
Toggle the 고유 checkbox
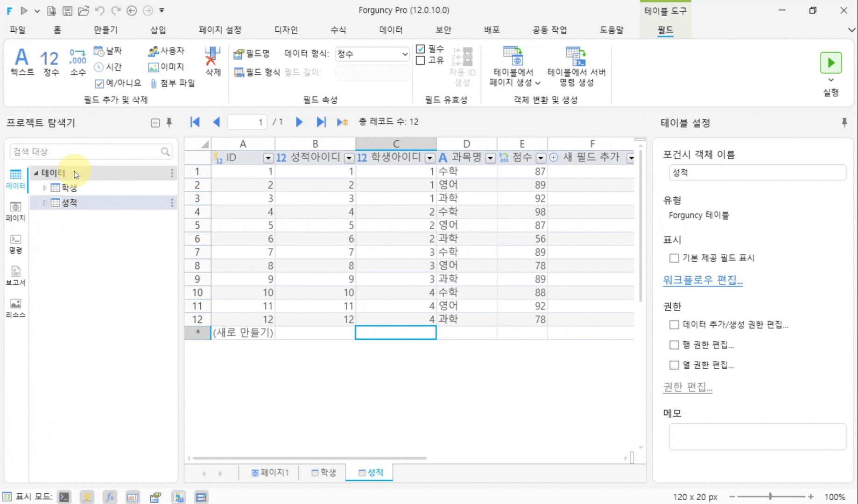tap(420, 61)
